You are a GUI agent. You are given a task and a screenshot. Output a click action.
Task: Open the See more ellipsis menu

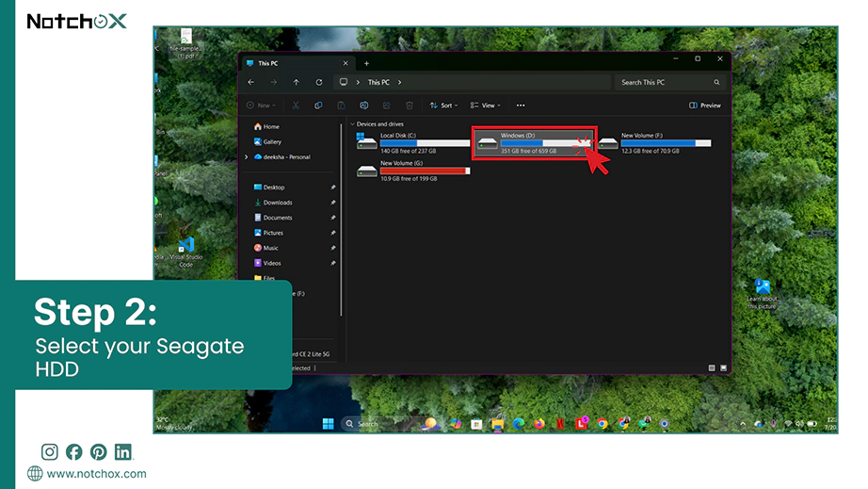pyautogui.click(x=521, y=106)
